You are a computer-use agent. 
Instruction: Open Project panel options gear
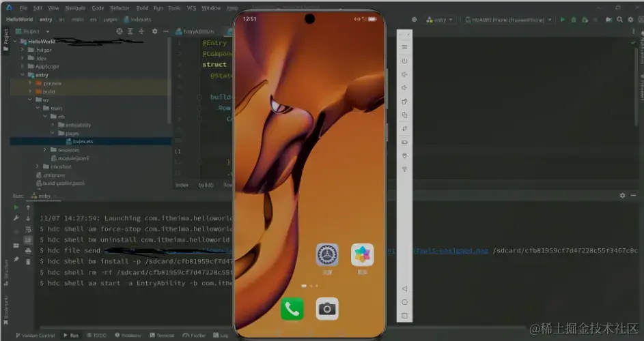155,31
